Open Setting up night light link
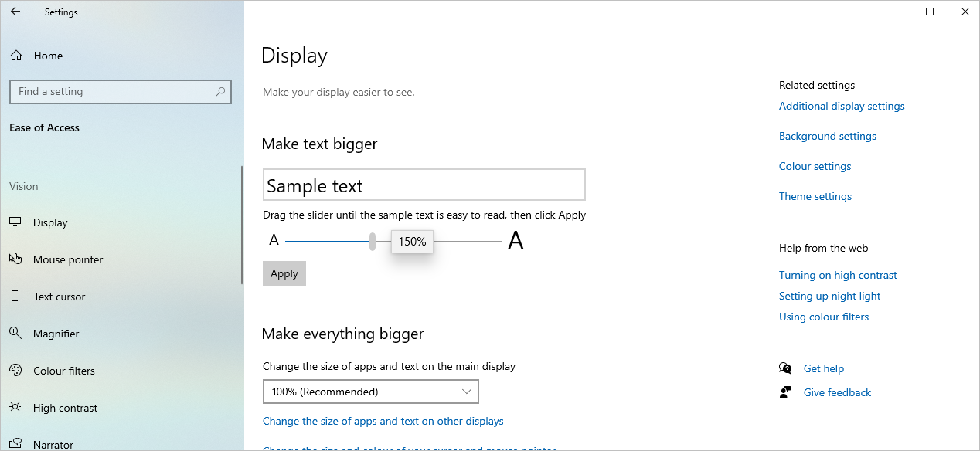The height and width of the screenshot is (451, 980). pyautogui.click(x=830, y=296)
